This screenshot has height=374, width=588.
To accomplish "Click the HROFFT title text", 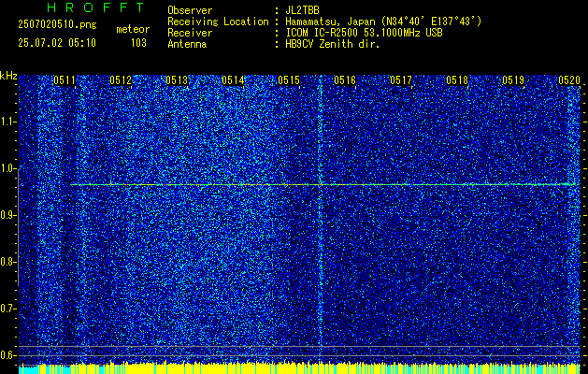I will pos(95,7).
